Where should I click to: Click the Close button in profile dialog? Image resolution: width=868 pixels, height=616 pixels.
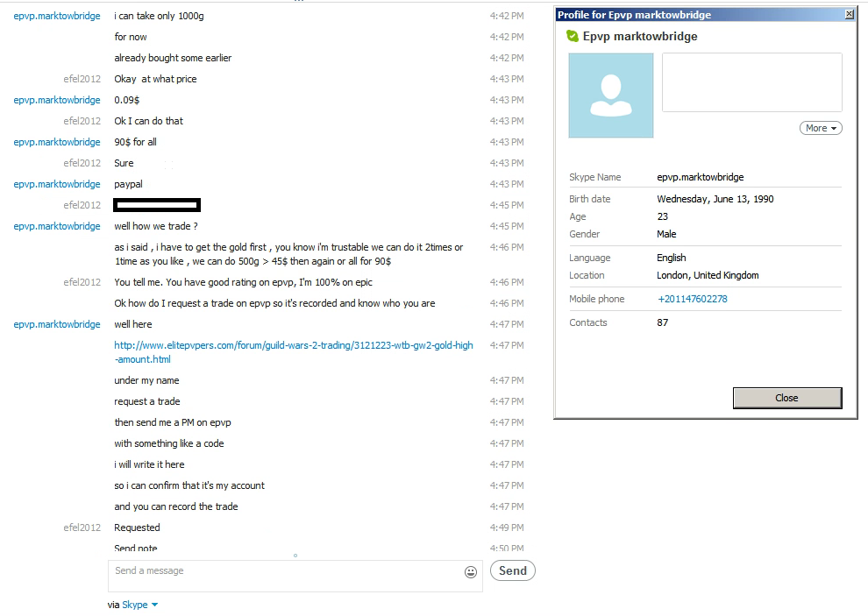787,398
